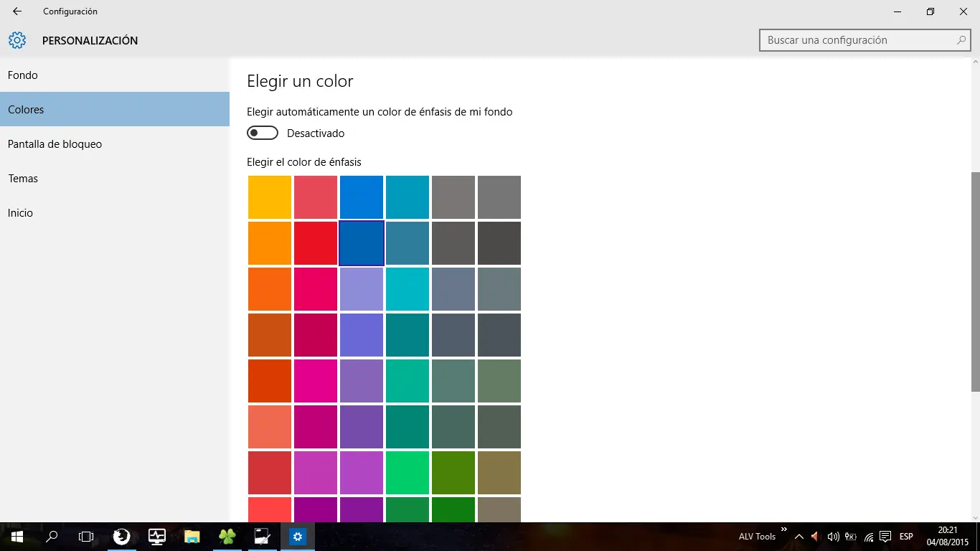Enable 'Elegir automáticamente un color de énfasis'
980x551 pixels.
(x=262, y=133)
